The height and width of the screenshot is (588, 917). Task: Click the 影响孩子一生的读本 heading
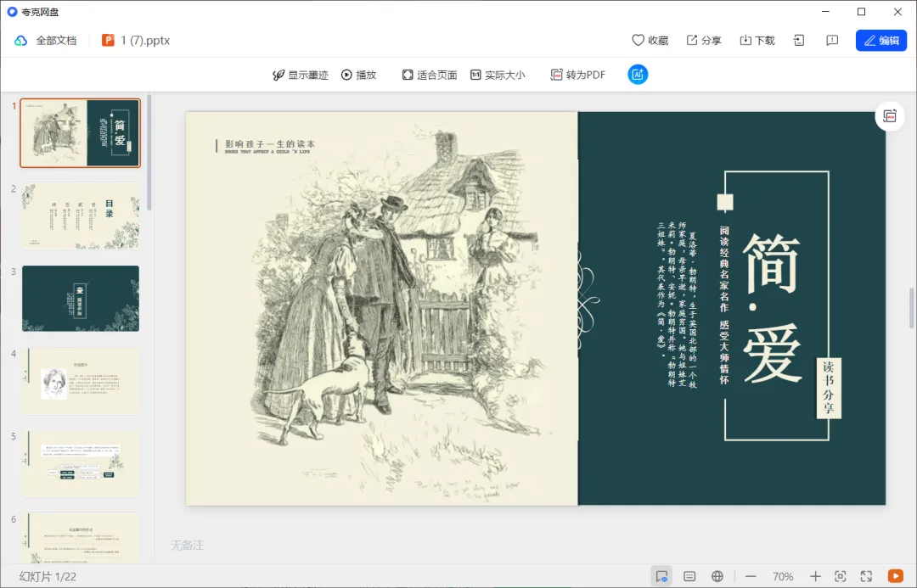click(270, 143)
